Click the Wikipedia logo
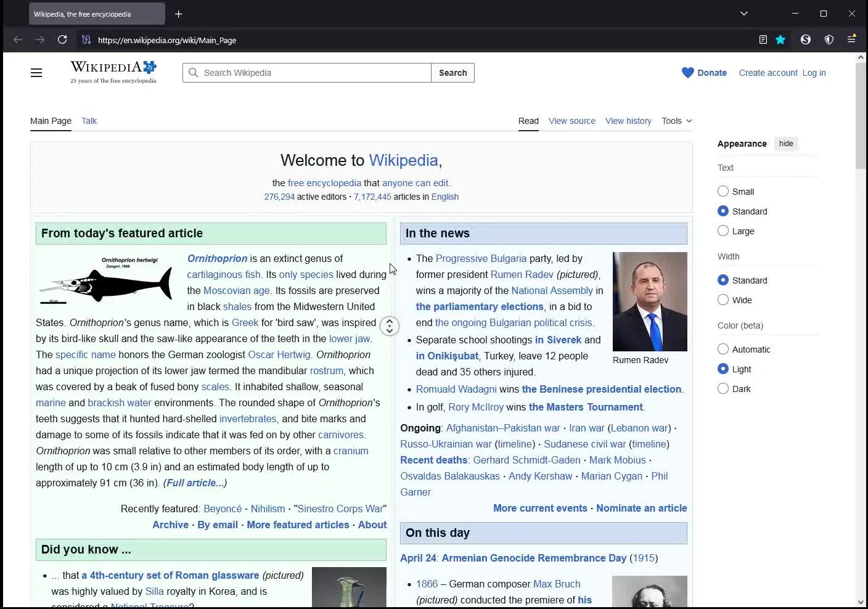868x609 pixels. point(113,72)
